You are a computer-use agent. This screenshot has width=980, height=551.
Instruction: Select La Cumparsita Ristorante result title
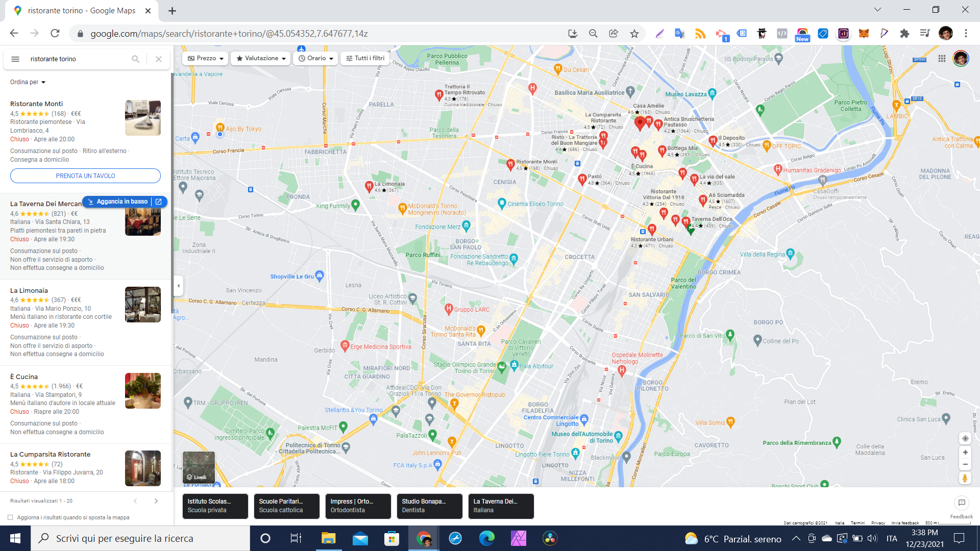pyautogui.click(x=50, y=455)
